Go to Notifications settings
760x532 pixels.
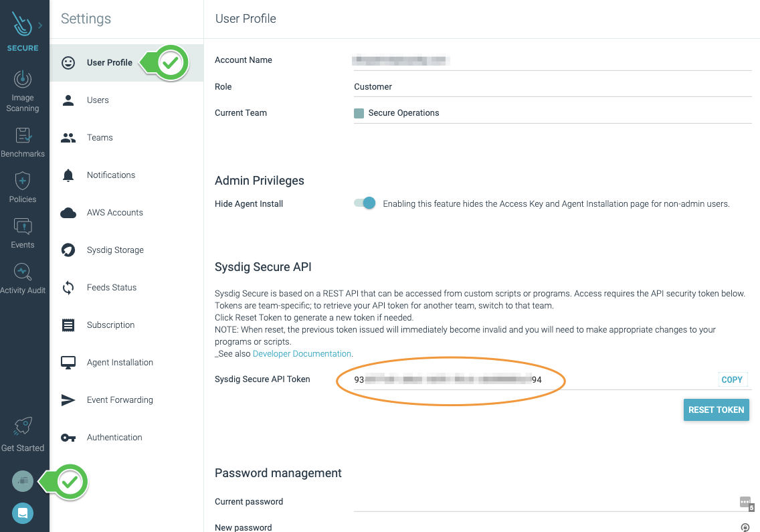pos(126,175)
